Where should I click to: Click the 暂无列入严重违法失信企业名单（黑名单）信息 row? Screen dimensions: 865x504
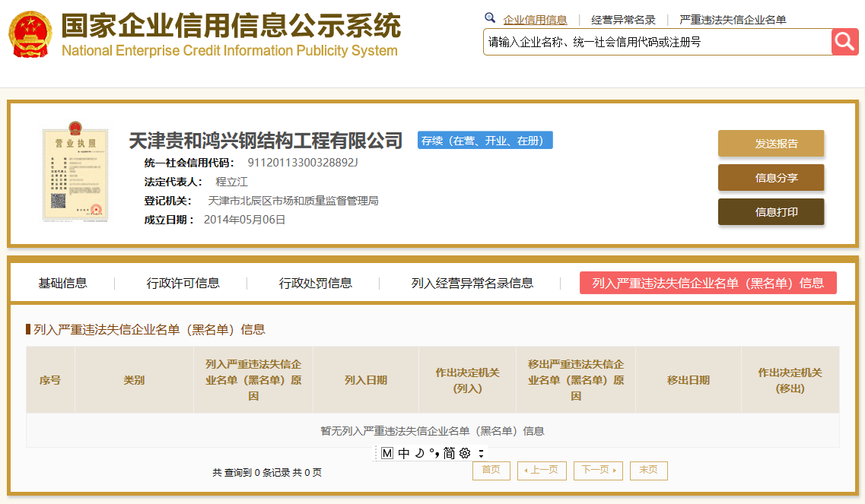pos(432,431)
